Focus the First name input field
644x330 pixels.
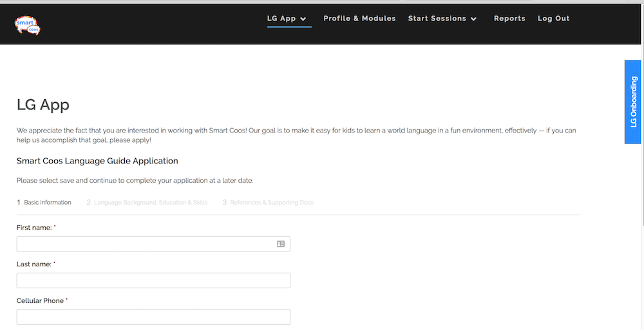click(153, 244)
